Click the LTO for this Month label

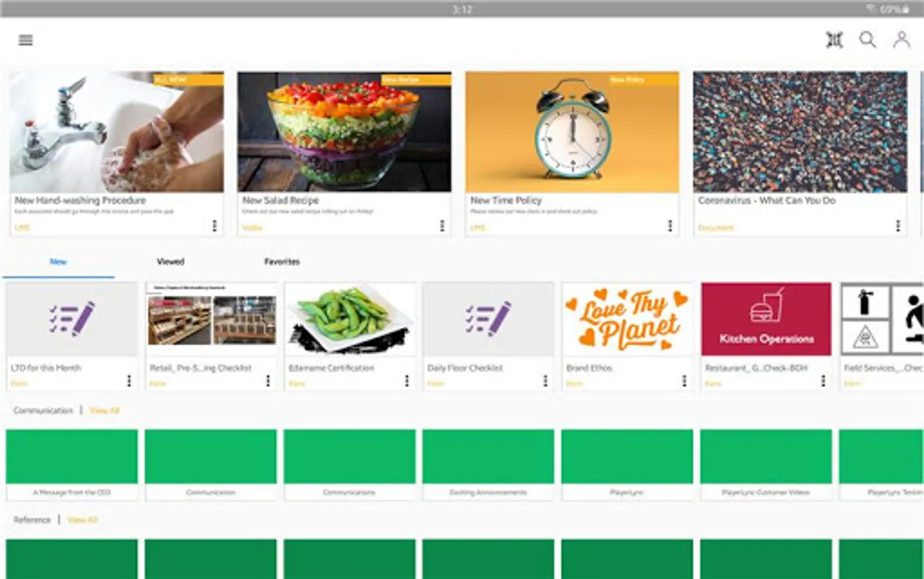[x=46, y=368]
